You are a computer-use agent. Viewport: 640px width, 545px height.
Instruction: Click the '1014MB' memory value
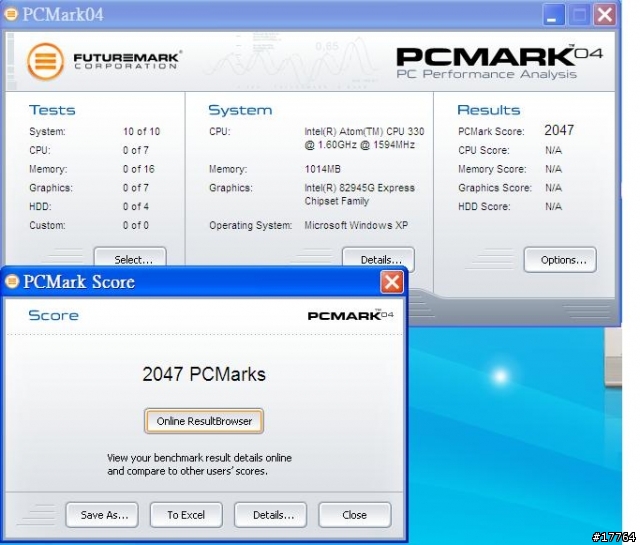[x=322, y=169]
